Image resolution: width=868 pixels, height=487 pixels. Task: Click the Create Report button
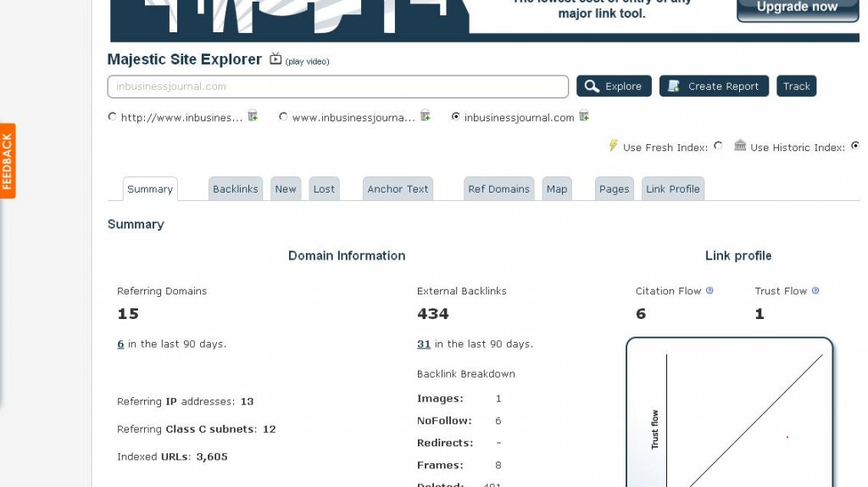[714, 86]
